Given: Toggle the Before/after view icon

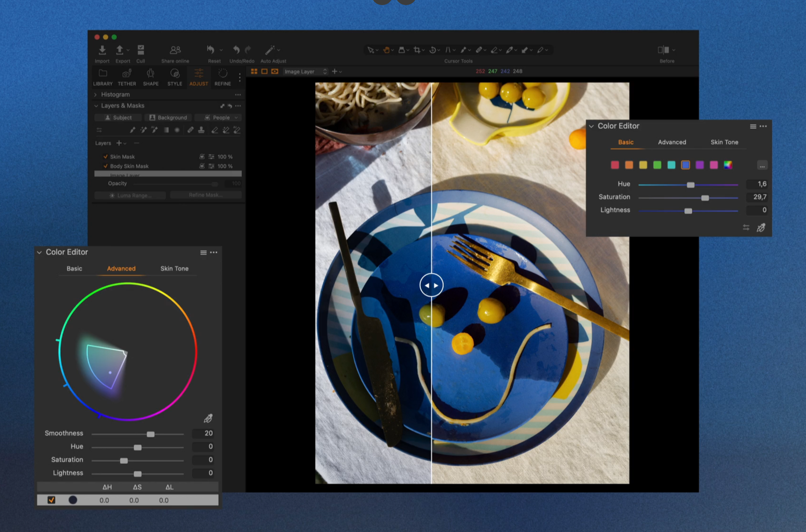Looking at the screenshot, I should pos(663,50).
